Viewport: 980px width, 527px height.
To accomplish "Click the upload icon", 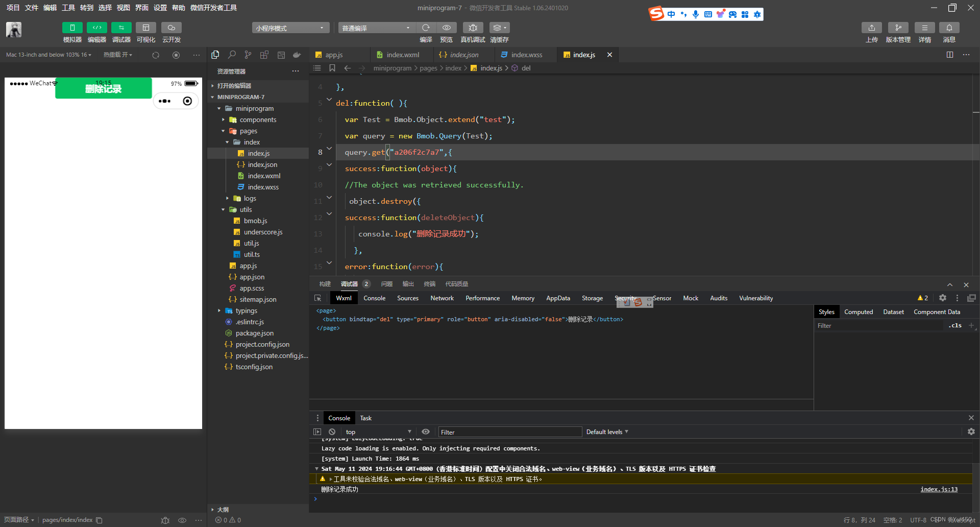I will coord(872,28).
